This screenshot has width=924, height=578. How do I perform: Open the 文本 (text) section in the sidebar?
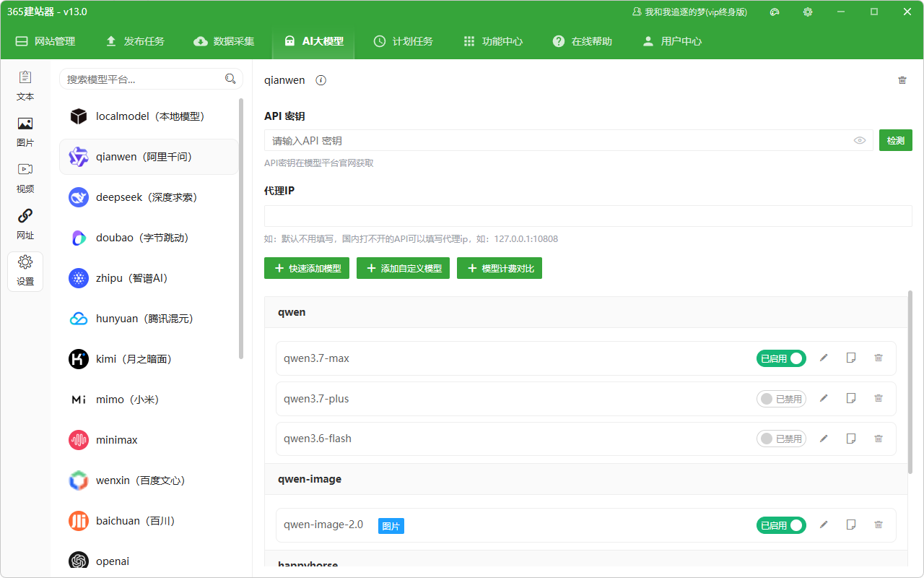(25, 86)
